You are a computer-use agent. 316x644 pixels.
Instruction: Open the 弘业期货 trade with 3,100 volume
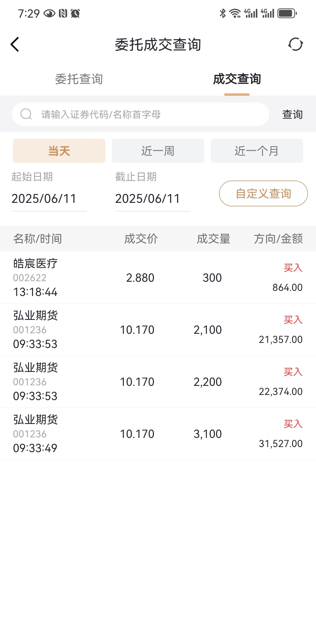(x=158, y=434)
